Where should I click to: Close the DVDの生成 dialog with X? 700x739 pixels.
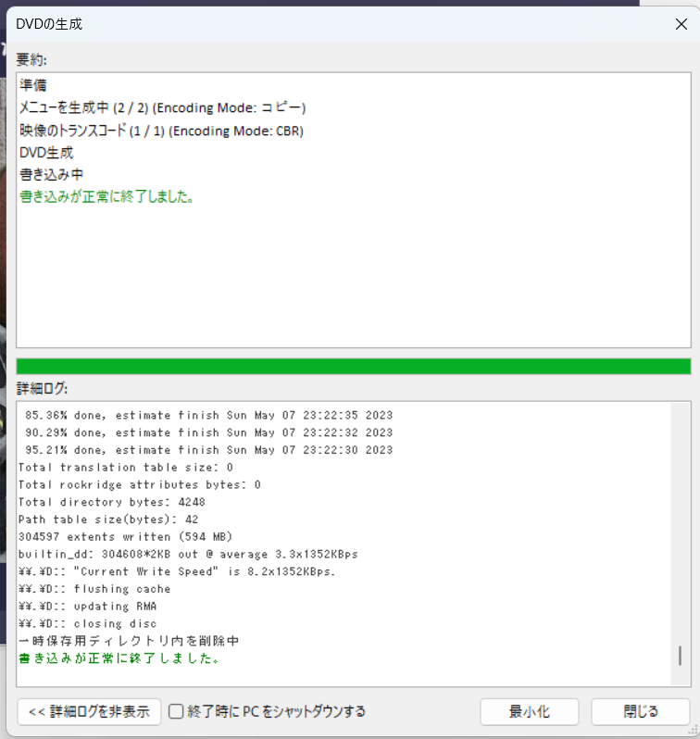click(681, 24)
